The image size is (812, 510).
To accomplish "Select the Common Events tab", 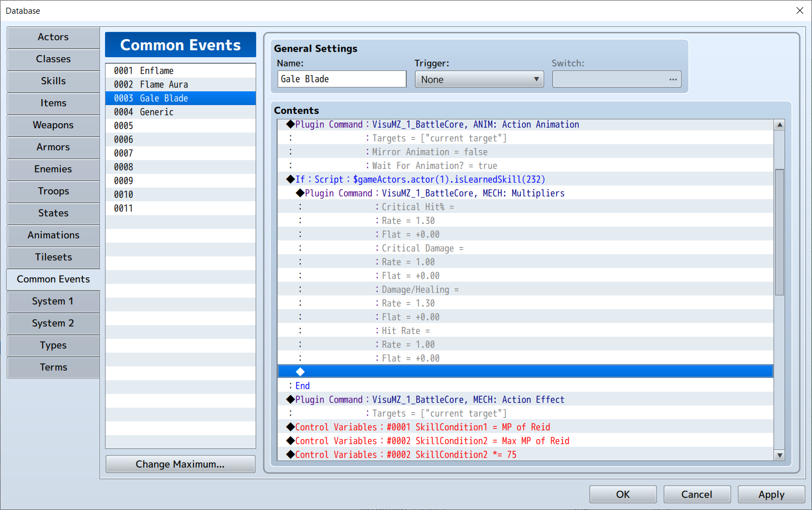I will (x=53, y=279).
